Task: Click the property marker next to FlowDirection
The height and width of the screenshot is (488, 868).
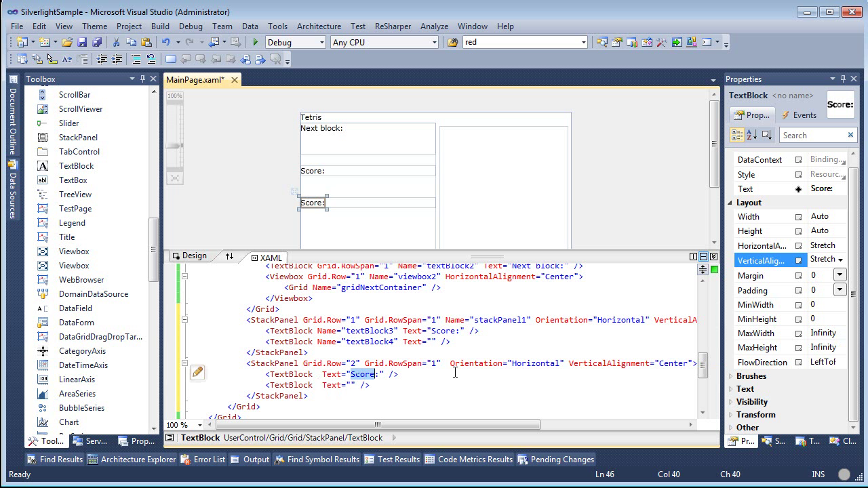Action: coord(798,363)
